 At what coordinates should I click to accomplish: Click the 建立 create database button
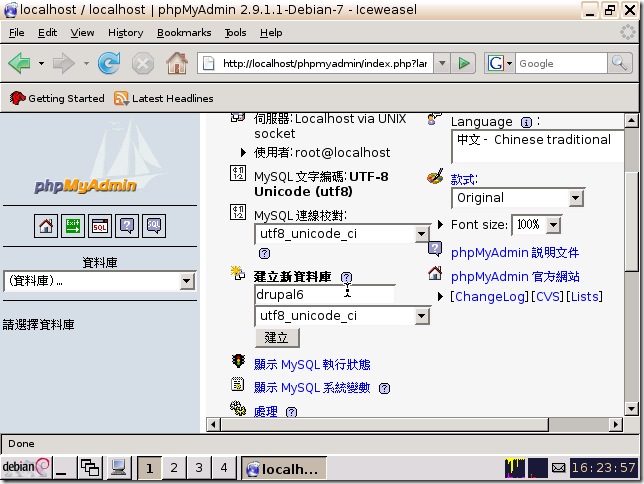click(277, 338)
